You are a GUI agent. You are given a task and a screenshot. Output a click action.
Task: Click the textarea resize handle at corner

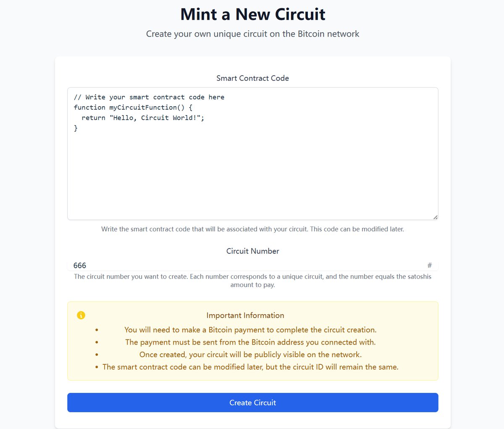tap(435, 217)
